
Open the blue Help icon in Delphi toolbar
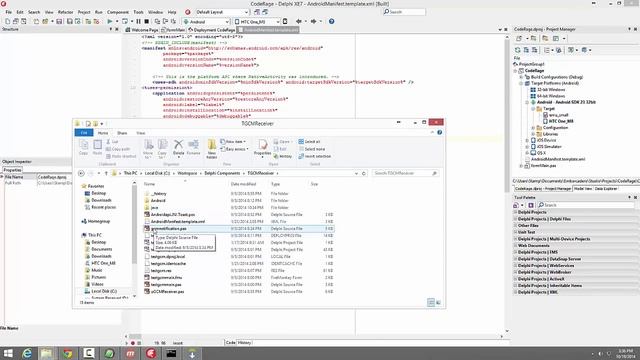coord(331,21)
